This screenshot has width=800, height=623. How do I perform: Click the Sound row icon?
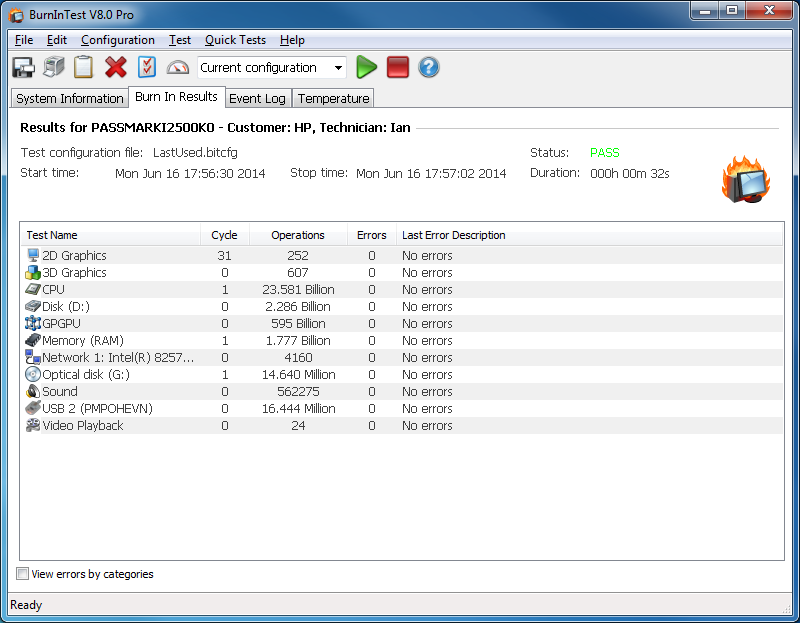pyautogui.click(x=33, y=391)
